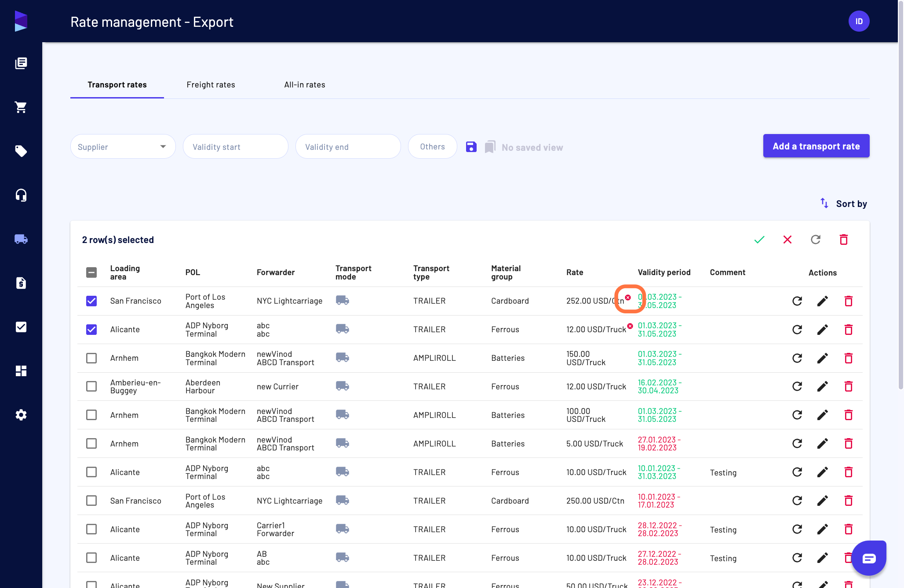Open the Sort by menu
Viewport: 904px width, 588px height.
tap(844, 203)
